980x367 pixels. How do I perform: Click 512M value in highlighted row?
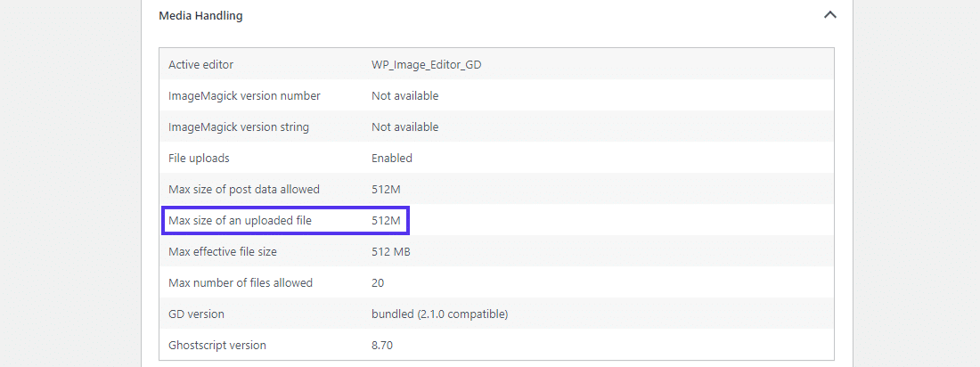[x=386, y=220]
